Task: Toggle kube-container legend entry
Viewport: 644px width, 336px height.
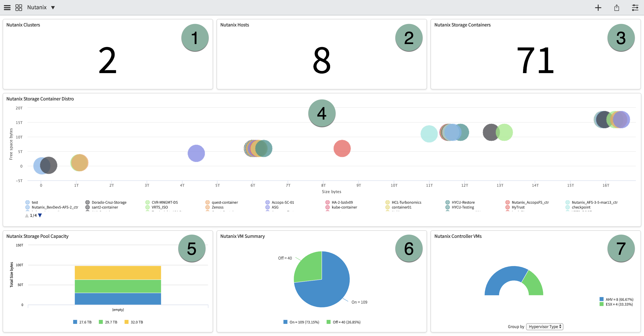Action: pyautogui.click(x=341, y=207)
